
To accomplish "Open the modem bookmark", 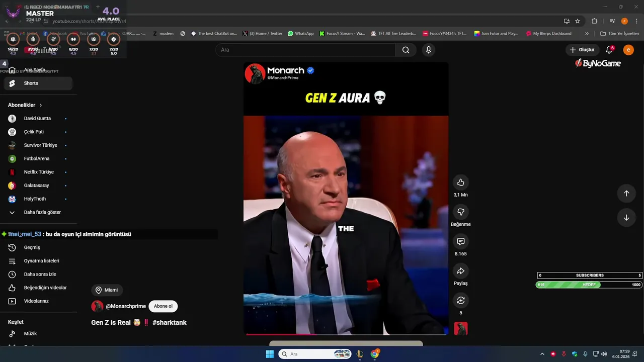I will (x=163, y=34).
